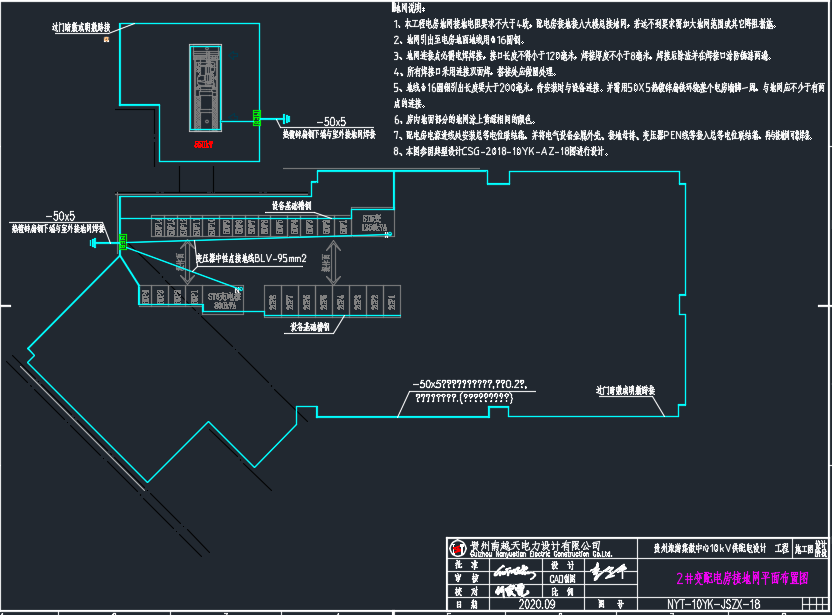The image size is (832, 615).
Task: Select the signature in the 校对 row
Action: tap(512, 591)
